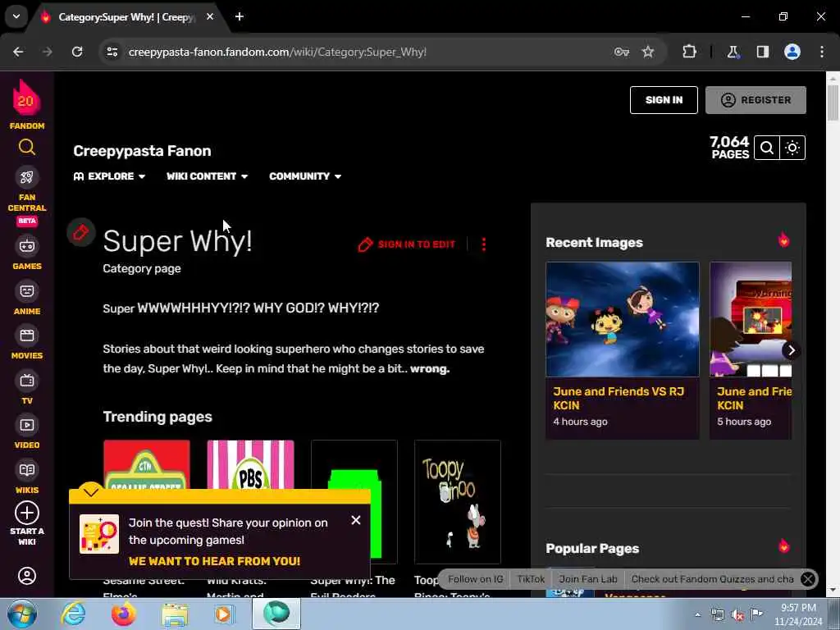Viewport: 840px width, 630px height.
Task: Go back with browser back arrow
Action: click(18, 52)
